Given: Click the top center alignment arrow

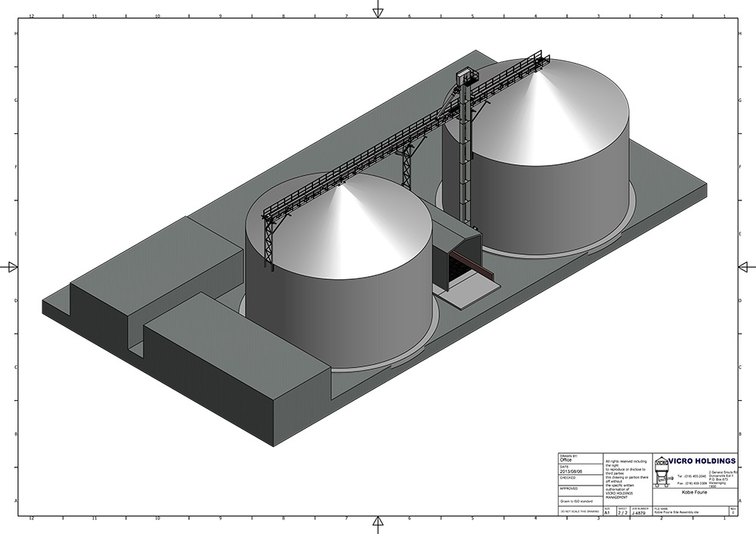Looking at the screenshot, I should pyautogui.click(x=377, y=11).
